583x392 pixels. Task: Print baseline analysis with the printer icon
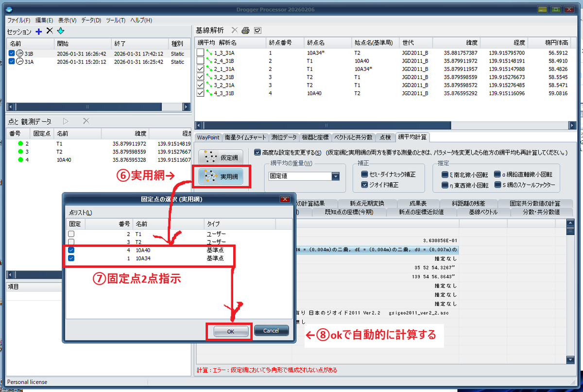click(246, 31)
